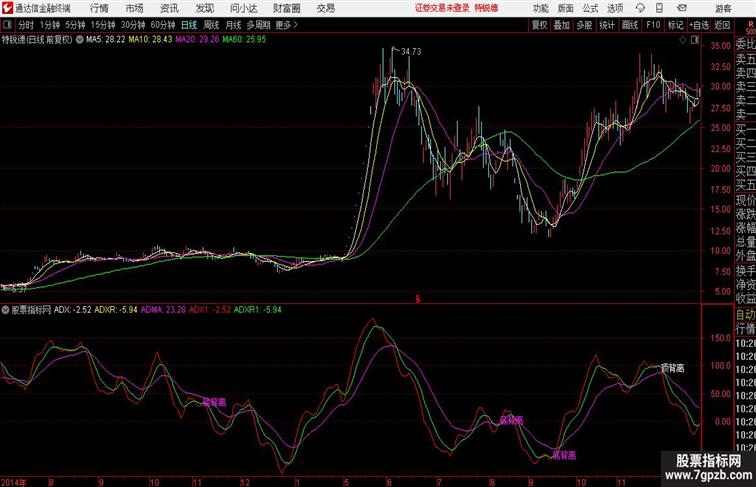
Task: Select the 日线 daily period
Action: click(189, 25)
